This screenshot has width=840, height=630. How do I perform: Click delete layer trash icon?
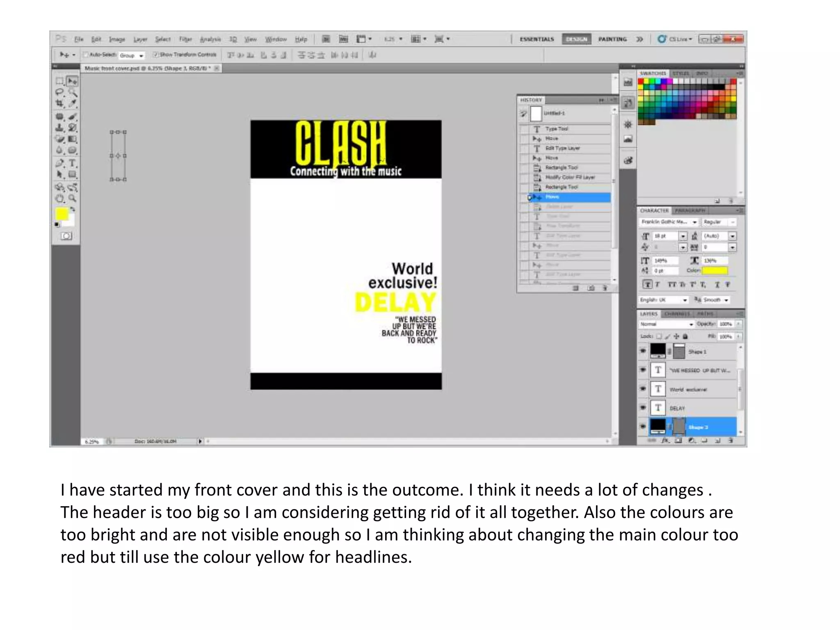click(730, 441)
